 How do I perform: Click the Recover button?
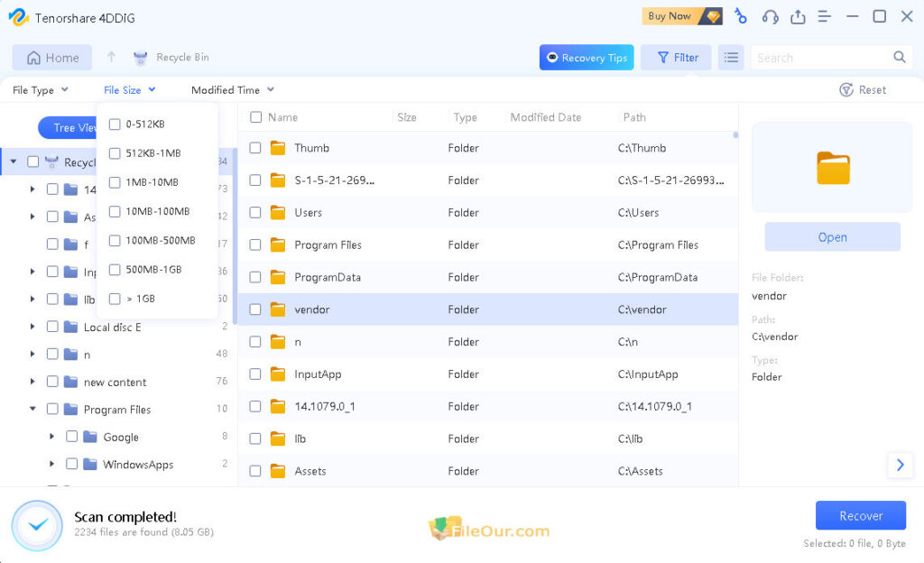pyautogui.click(x=860, y=515)
